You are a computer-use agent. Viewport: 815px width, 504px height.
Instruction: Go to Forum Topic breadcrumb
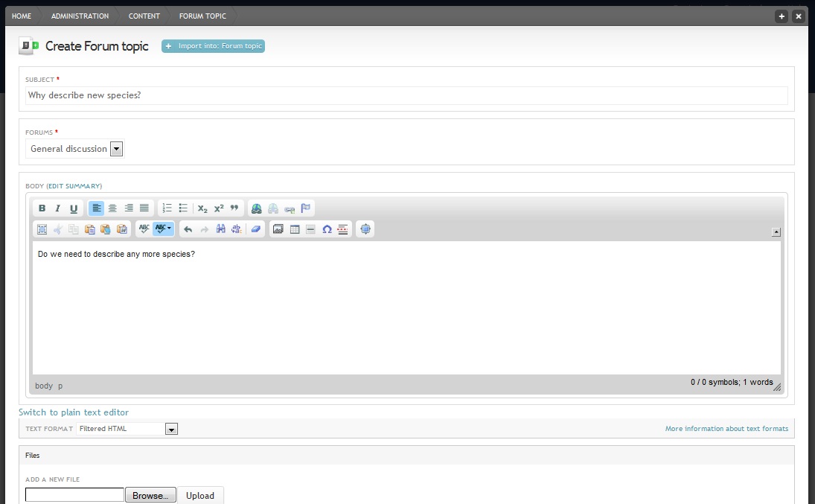point(202,16)
